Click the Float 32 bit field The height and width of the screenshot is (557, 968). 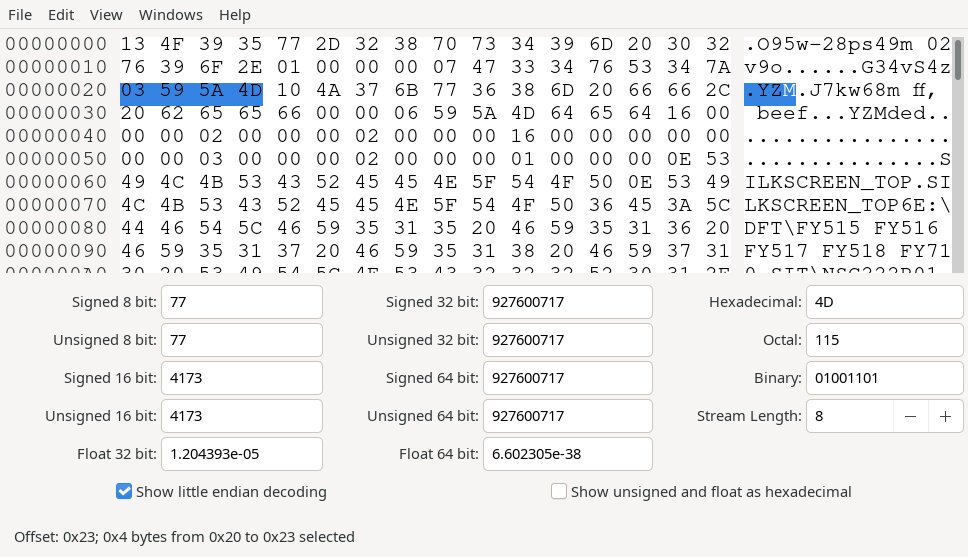pos(241,454)
